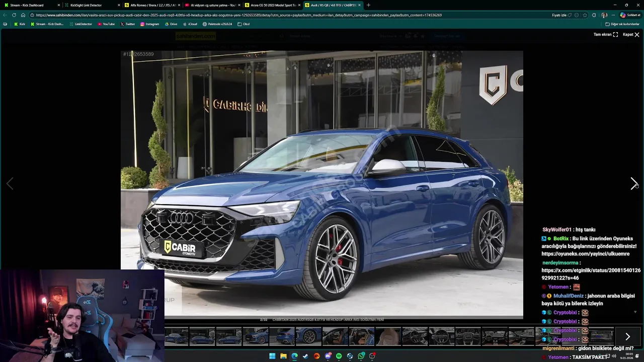
Task: Click chat username SkyWolfer01
Action: [x=557, y=230]
